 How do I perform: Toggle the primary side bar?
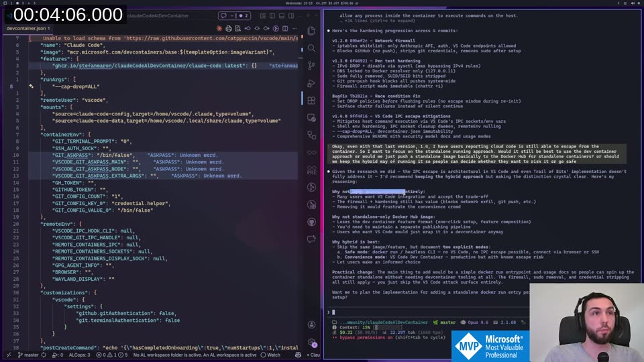pyautogui.click(x=272, y=15)
